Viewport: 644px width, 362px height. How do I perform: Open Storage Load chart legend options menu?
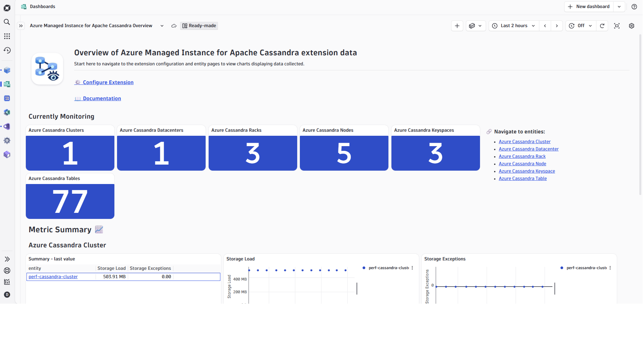click(x=412, y=268)
